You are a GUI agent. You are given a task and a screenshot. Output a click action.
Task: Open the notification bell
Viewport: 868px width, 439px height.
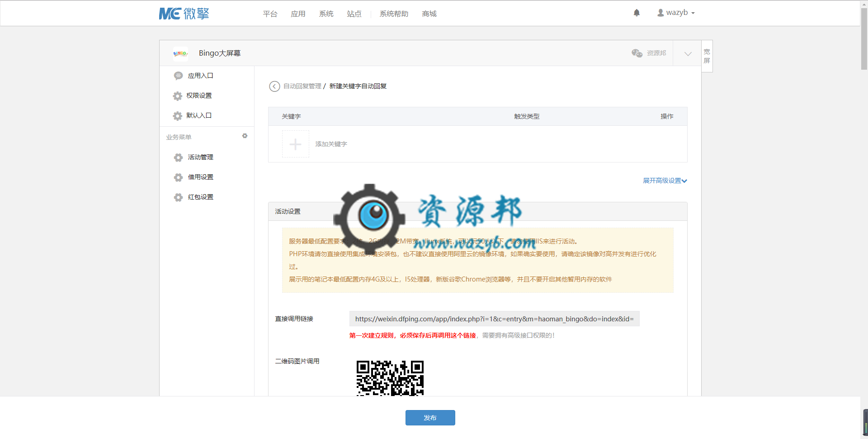(637, 13)
